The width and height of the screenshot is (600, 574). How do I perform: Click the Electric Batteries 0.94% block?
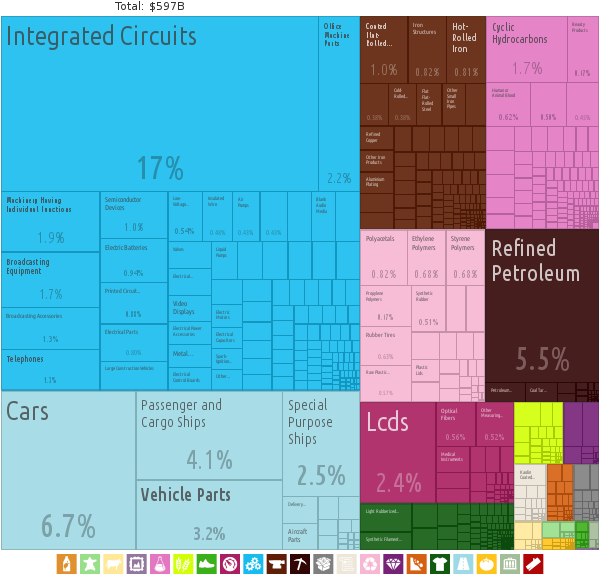tap(134, 261)
